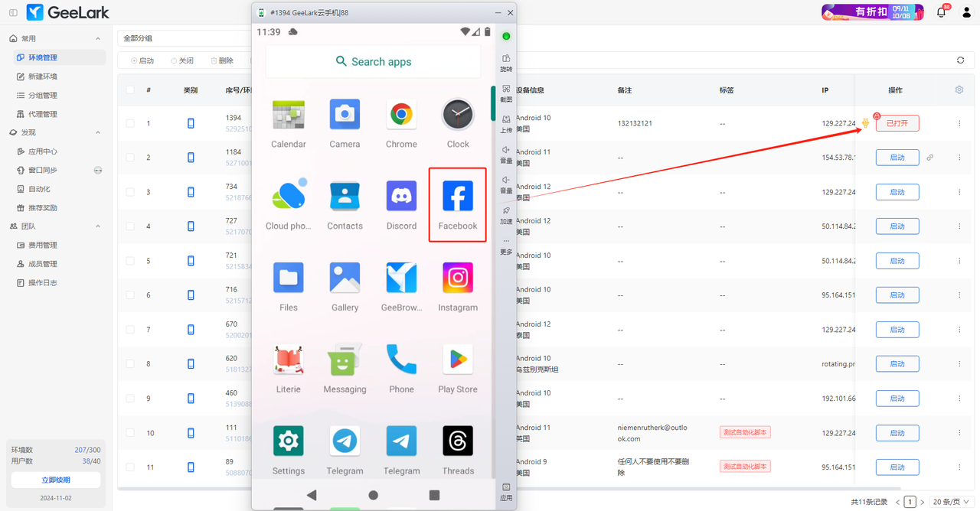This screenshot has height=511, width=980.
Task: Check the checkbox for row 3
Action: point(130,192)
